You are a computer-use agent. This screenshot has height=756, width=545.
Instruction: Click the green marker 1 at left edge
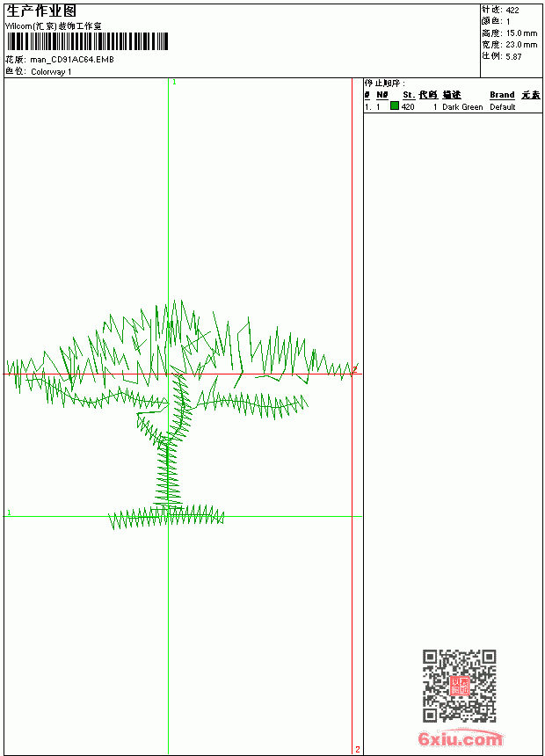(9, 512)
